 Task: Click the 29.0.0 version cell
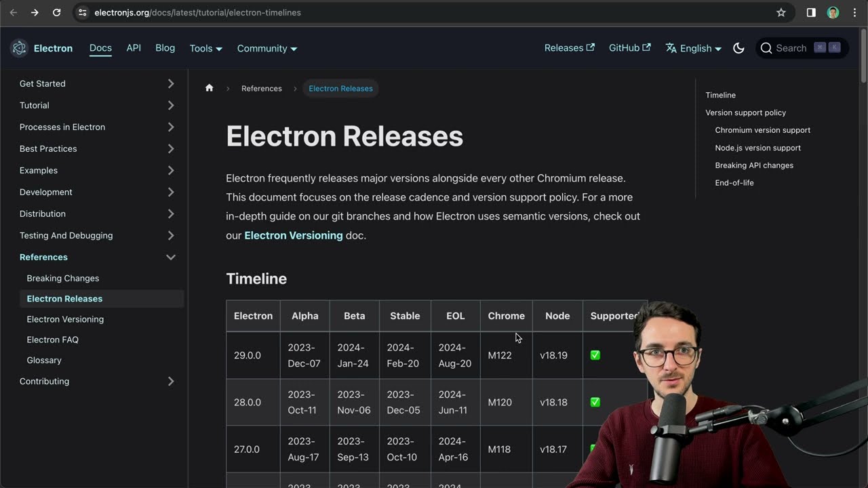point(253,355)
